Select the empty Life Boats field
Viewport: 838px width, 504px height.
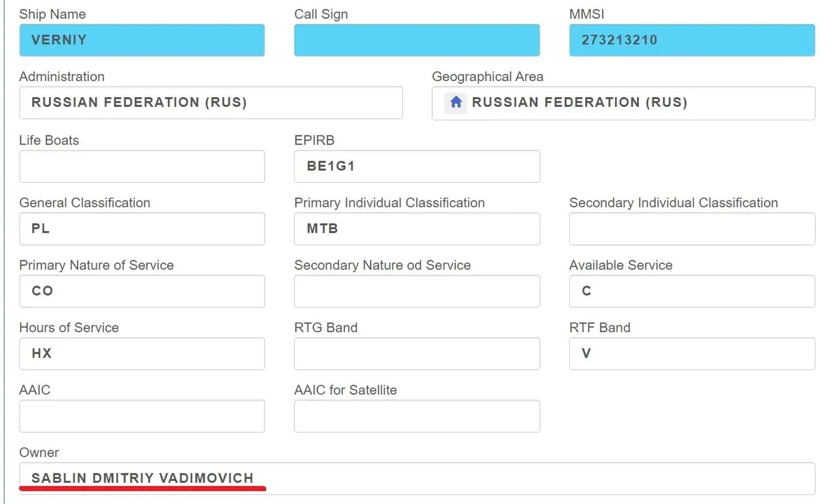coord(142,166)
